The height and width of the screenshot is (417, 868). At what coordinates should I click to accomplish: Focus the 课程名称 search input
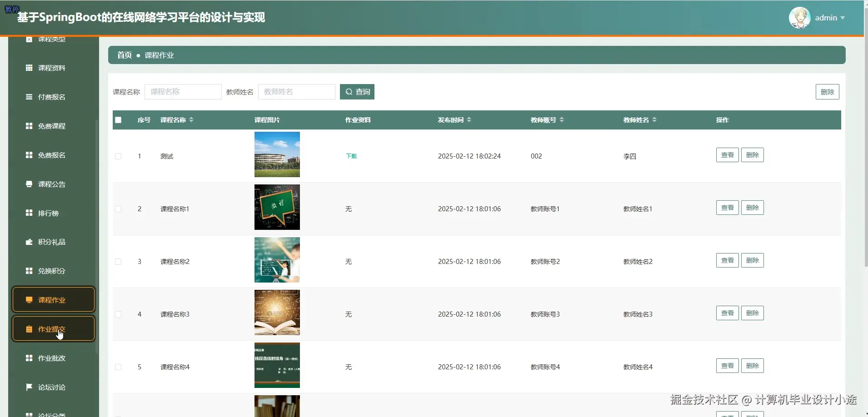[183, 92]
